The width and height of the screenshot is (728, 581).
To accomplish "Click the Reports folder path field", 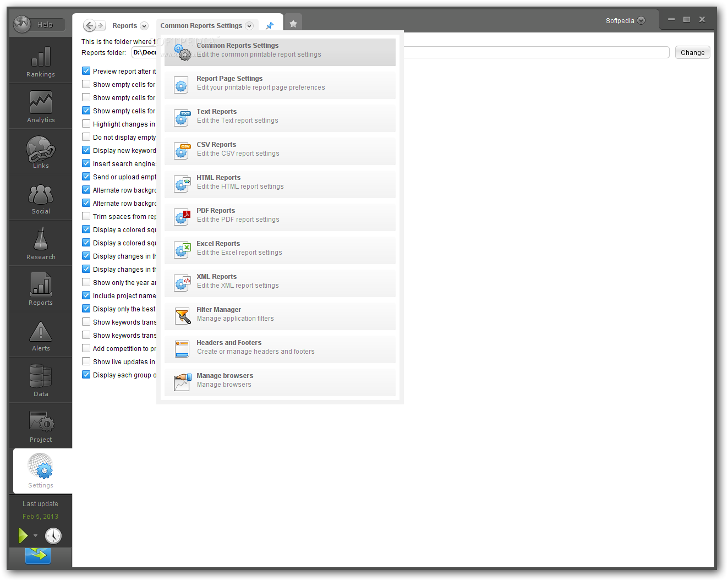I will [400, 52].
